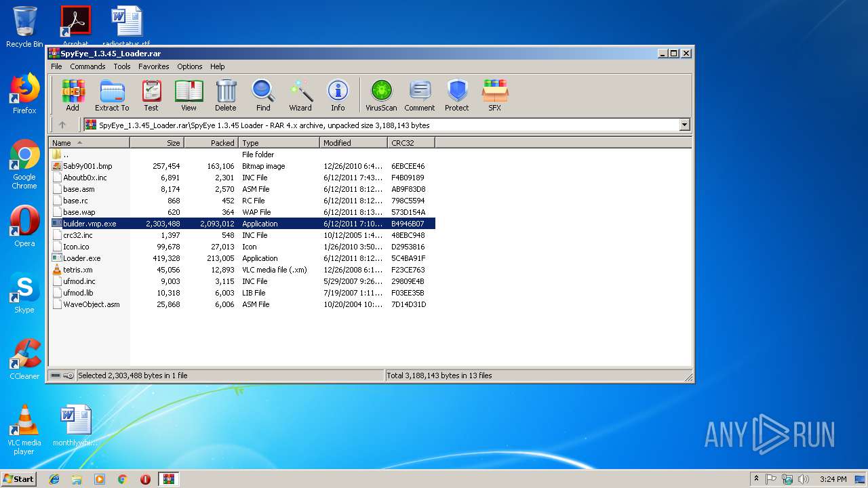The width and height of the screenshot is (868, 488).
Task: Open the archive Comment tool
Action: (x=420, y=96)
